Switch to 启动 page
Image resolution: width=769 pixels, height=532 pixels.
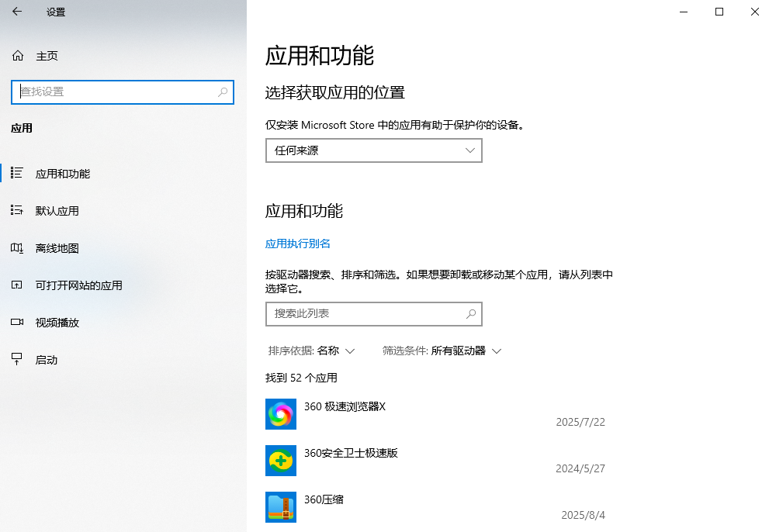tap(46, 360)
